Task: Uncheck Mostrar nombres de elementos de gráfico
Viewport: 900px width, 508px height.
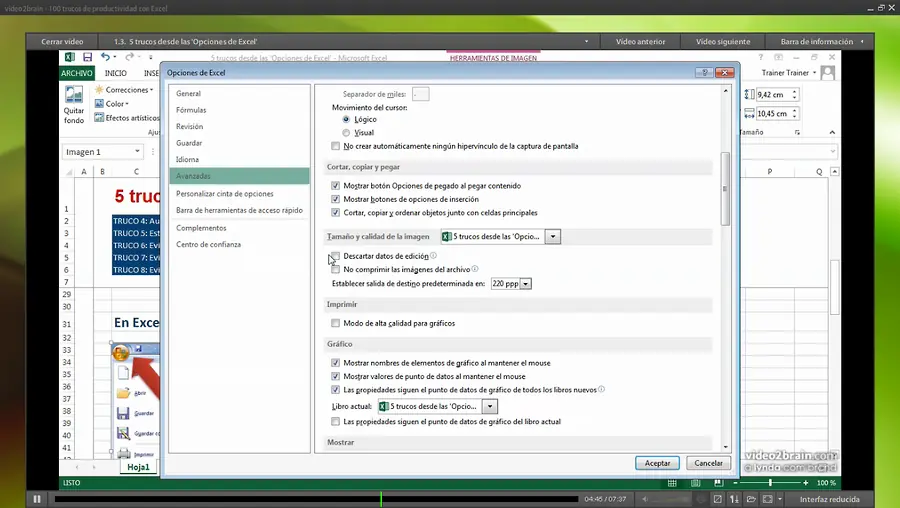Action: click(x=335, y=363)
